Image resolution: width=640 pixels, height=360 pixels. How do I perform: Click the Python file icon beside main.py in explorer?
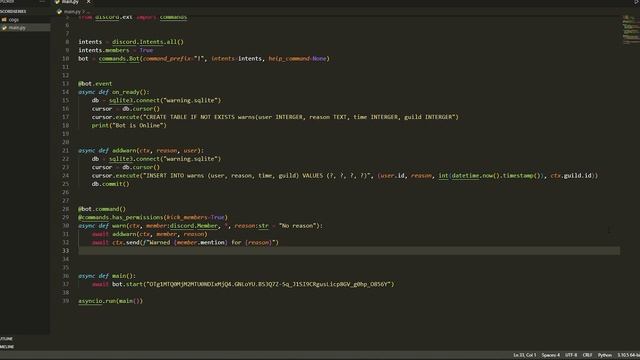(x=4, y=28)
